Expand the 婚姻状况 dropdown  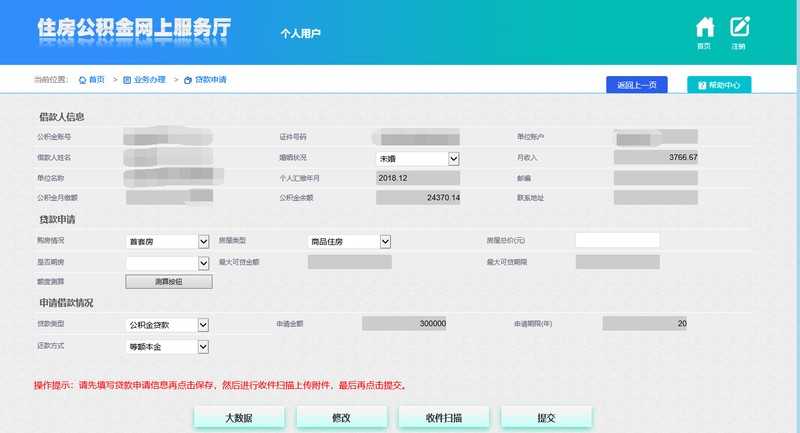pos(417,158)
